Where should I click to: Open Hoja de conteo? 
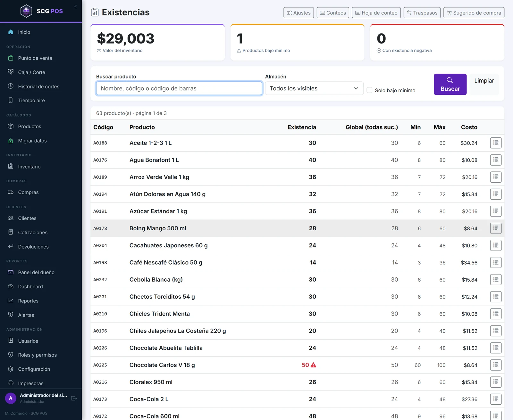(x=376, y=13)
